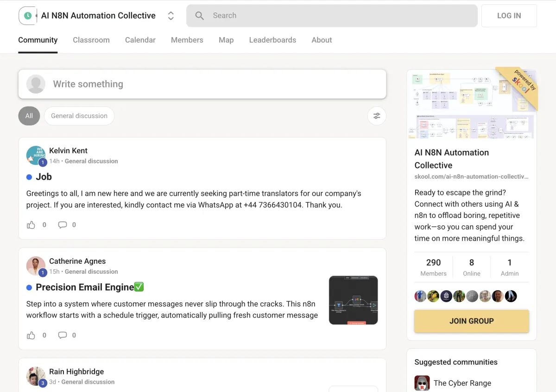Screen dimensions: 556x392
Task: Open The Cyber Range suggested community
Action: [462, 383]
